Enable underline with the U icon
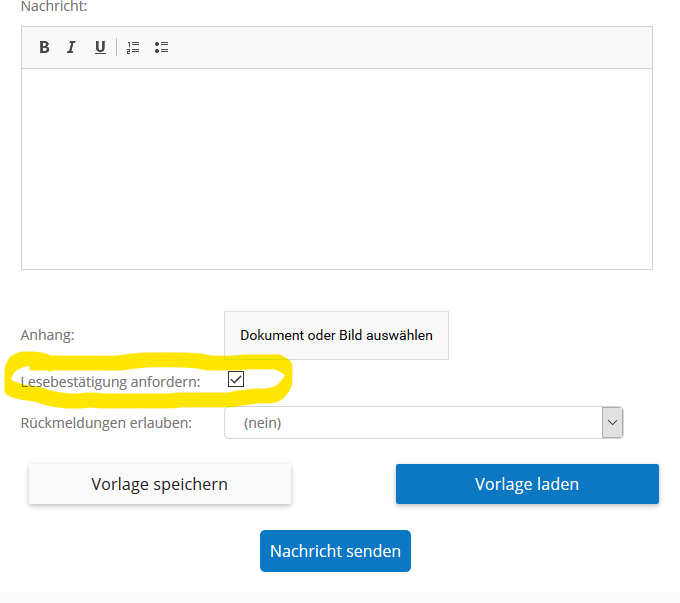 (x=100, y=47)
